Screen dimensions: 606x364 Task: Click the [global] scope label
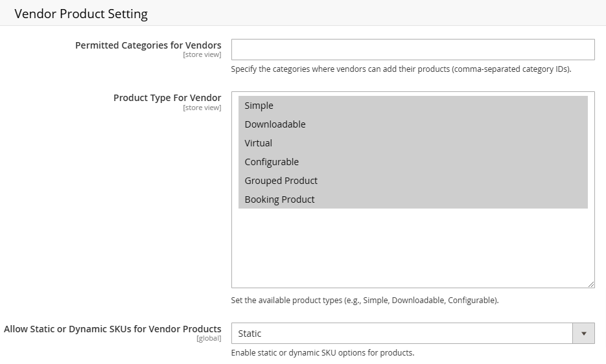pyautogui.click(x=209, y=339)
